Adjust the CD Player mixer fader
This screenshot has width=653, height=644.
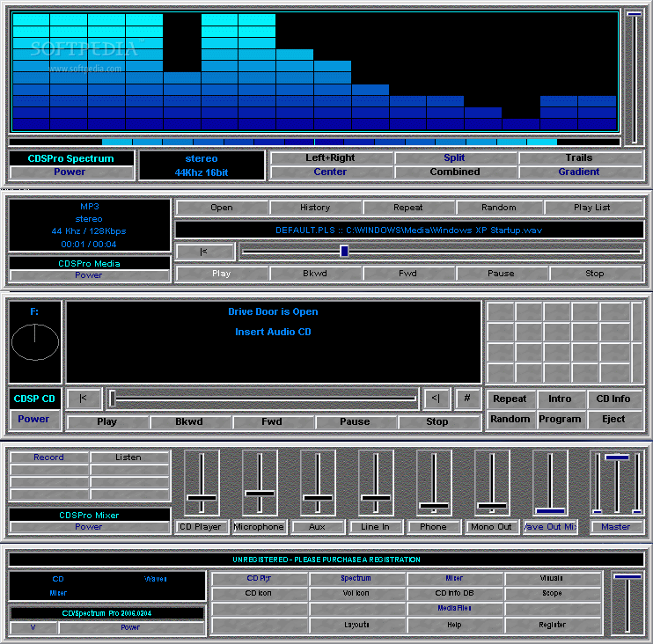pos(202,498)
